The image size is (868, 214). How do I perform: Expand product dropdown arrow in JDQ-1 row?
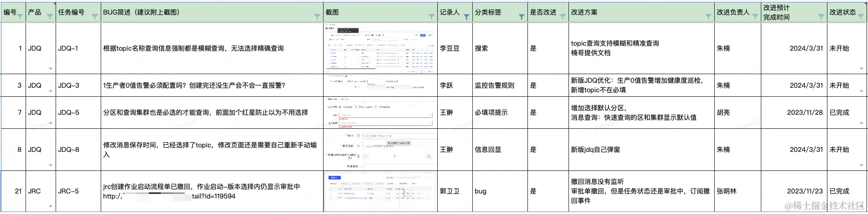51,69
